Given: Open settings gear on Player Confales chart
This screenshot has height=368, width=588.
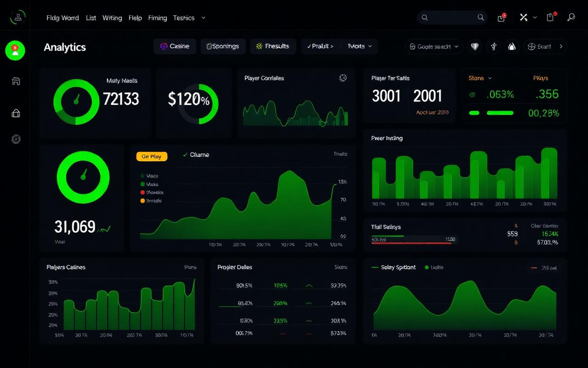Looking at the screenshot, I should coord(343,78).
